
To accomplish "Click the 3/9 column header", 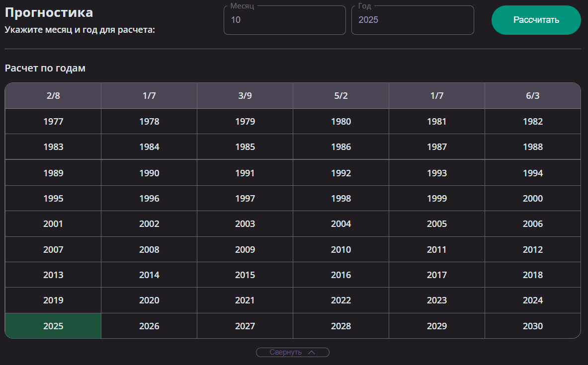I will (245, 95).
